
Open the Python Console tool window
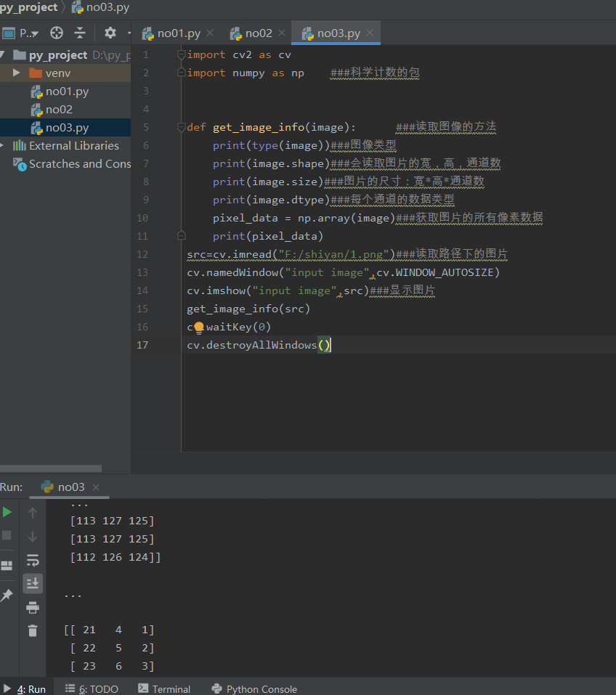pos(254,688)
